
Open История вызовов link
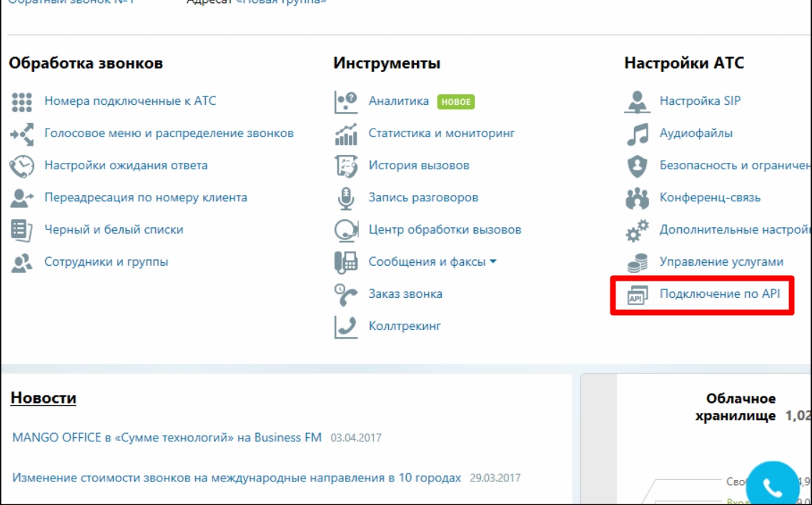[x=419, y=166]
